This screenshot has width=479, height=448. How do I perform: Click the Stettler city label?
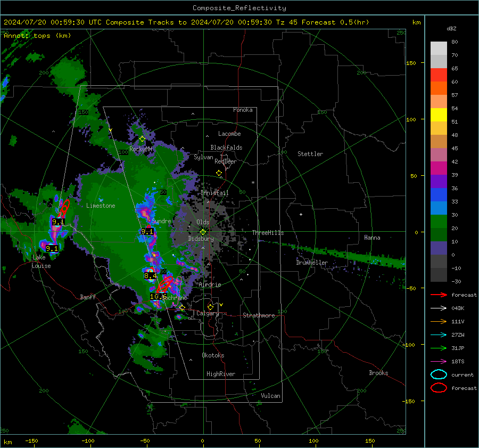[x=310, y=154]
